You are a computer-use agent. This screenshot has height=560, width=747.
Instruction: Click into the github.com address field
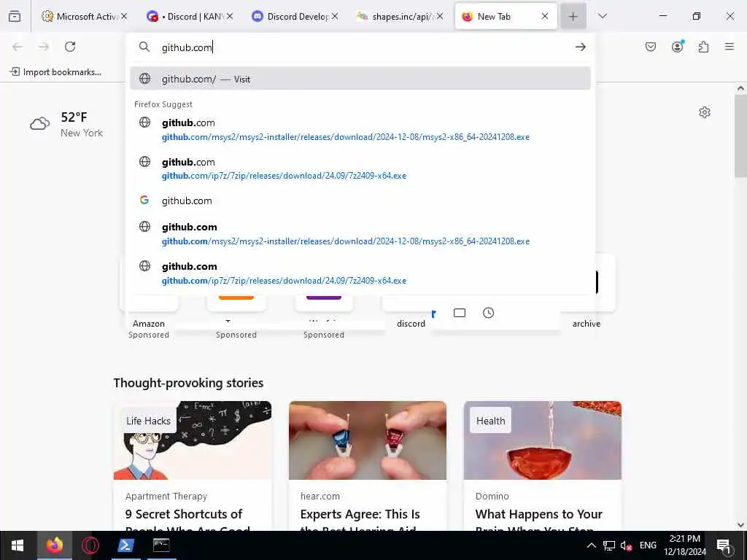[x=362, y=47]
